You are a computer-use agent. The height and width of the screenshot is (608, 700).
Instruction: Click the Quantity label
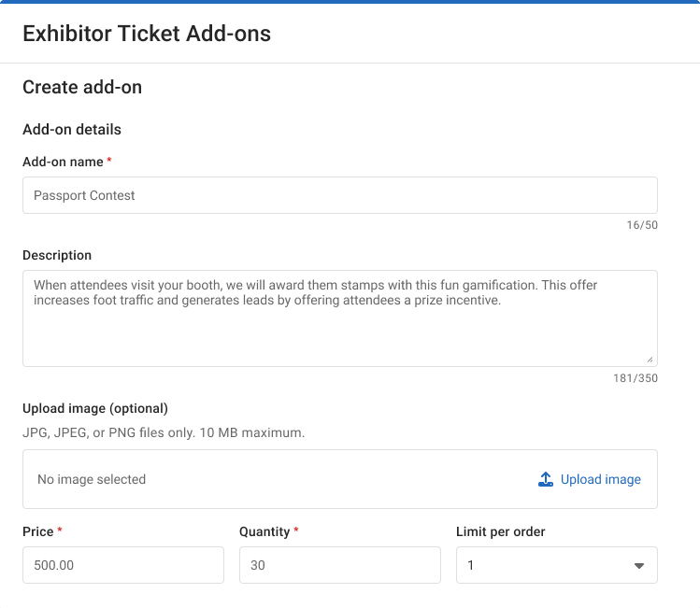[x=264, y=531]
